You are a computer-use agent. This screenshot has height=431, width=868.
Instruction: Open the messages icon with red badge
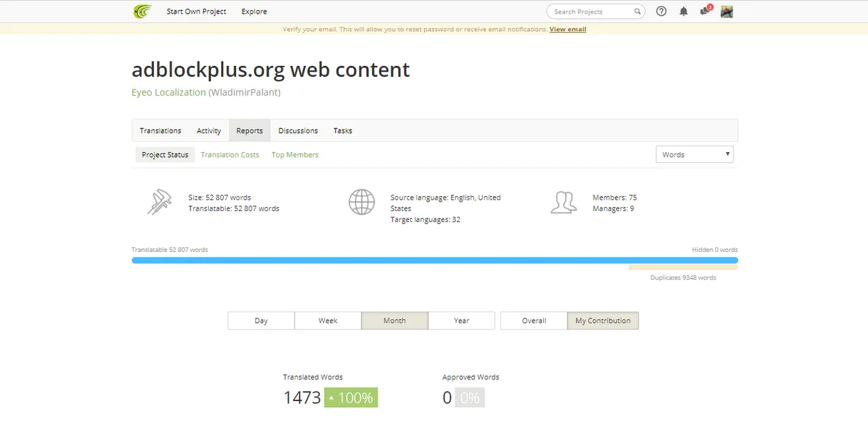[x=705, y=11]
